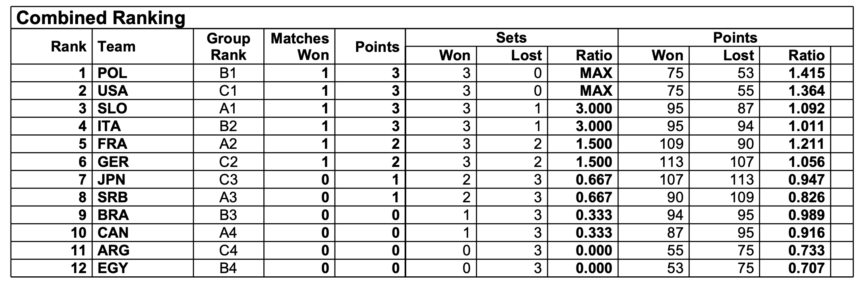Click the GER team name

(x=113, y=162)
